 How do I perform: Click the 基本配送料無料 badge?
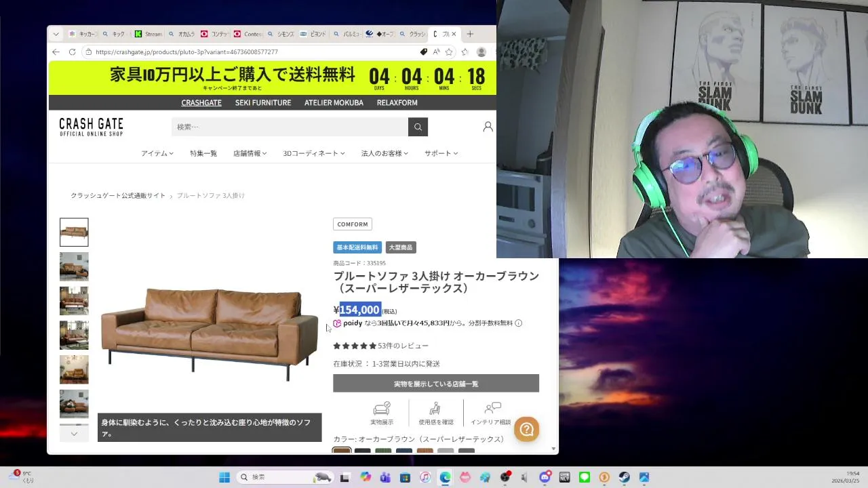[357, 247]
